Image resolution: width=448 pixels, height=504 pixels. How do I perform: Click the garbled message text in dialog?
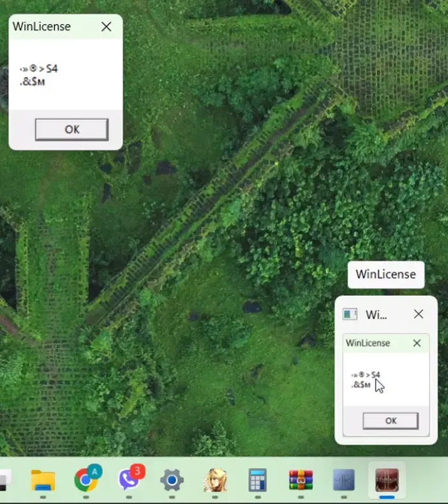point(39,75)
